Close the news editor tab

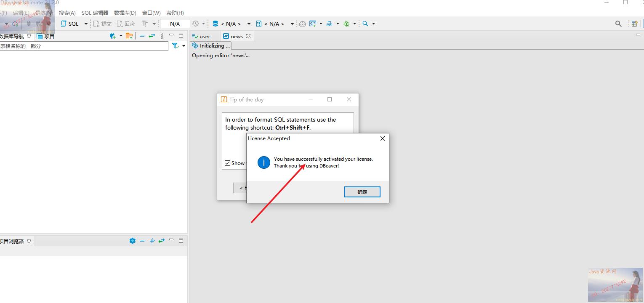click(x=248, y=36)
